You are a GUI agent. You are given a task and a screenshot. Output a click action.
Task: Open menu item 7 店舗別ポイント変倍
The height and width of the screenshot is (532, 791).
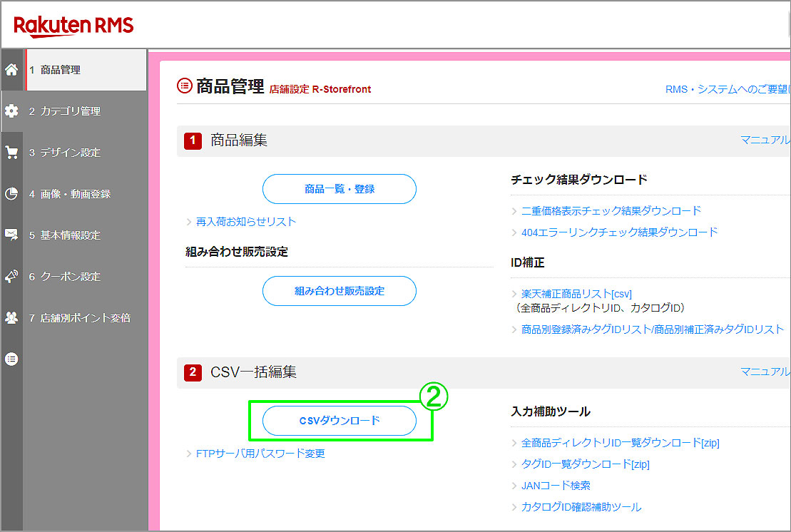[85, 317]
